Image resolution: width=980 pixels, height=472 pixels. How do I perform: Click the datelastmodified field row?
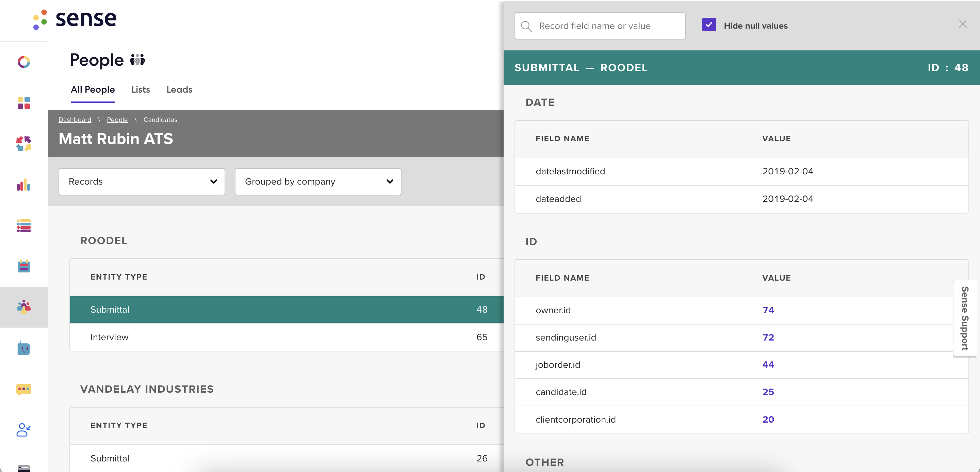click(741, 172)
